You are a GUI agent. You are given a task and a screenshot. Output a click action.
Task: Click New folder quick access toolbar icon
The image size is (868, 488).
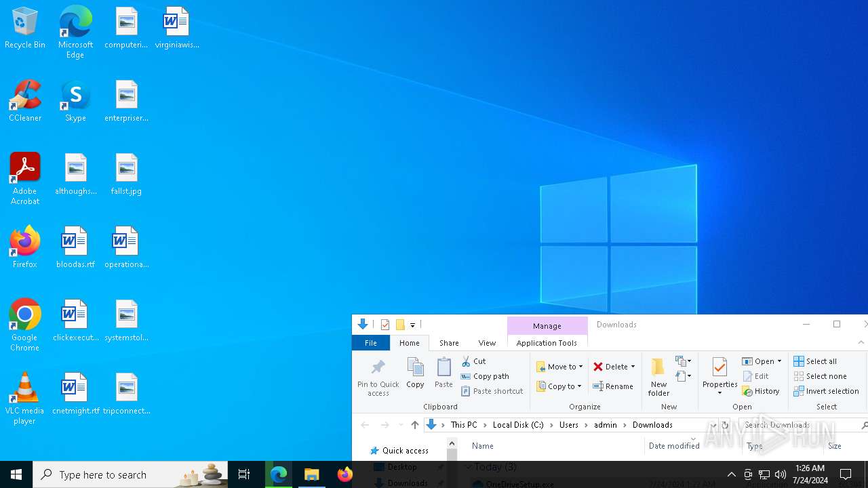[x=400, y=325]
